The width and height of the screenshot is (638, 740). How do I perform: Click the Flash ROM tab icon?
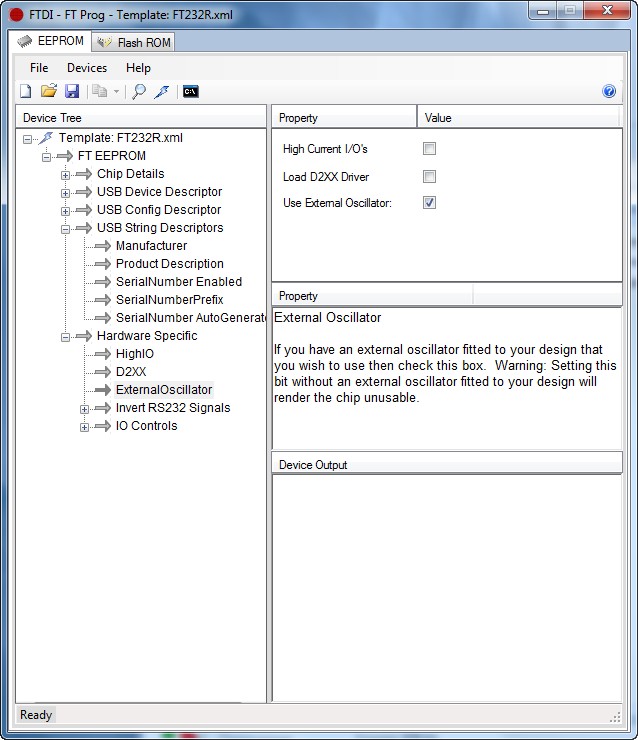tap(104, 42)
